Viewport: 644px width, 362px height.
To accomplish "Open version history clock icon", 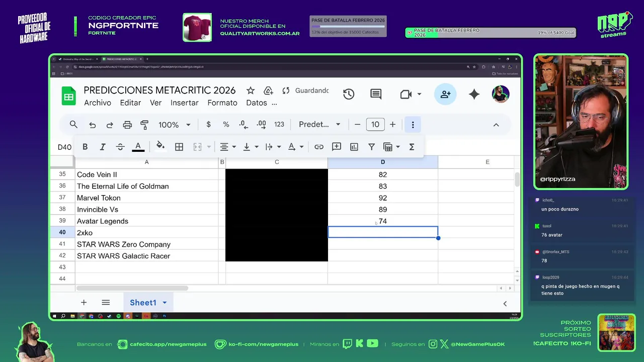I will pyautogui.click(x=349, y=94).
